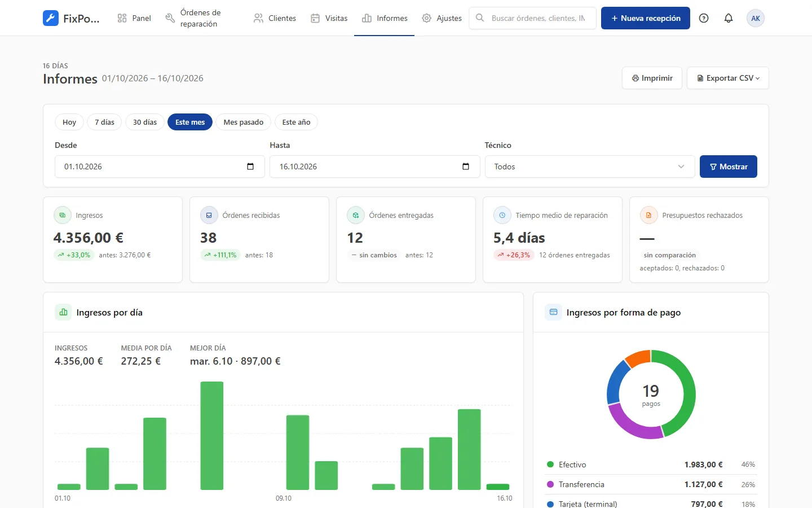
Task: Select the 7 días range chip
Action: tap(104, 122)
